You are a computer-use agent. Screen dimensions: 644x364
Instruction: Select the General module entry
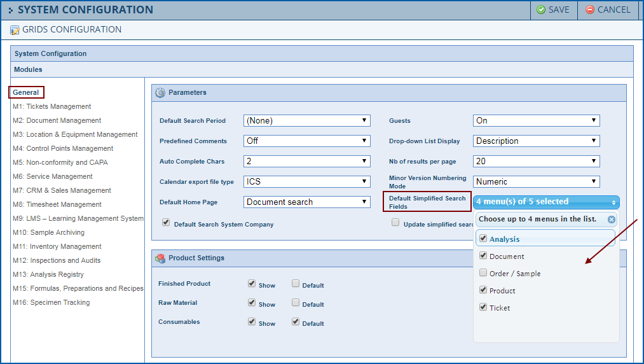pos(26,92)
